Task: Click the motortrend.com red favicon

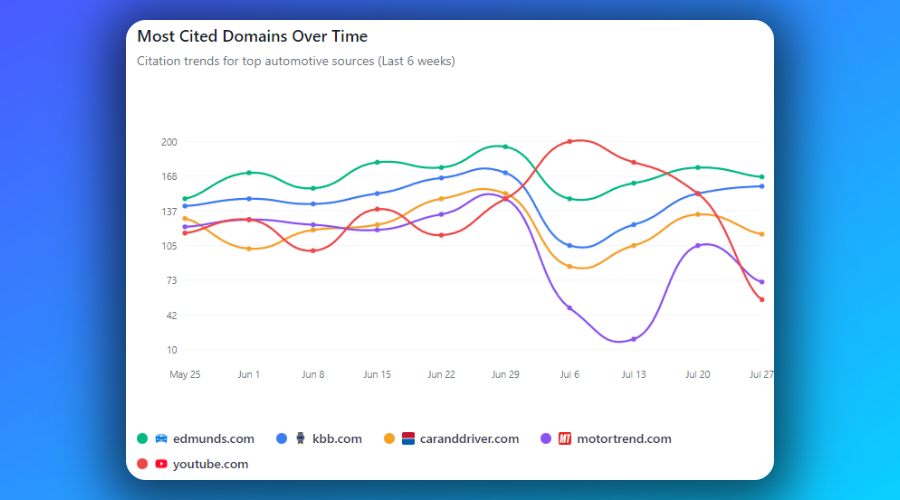Action: 565,439
